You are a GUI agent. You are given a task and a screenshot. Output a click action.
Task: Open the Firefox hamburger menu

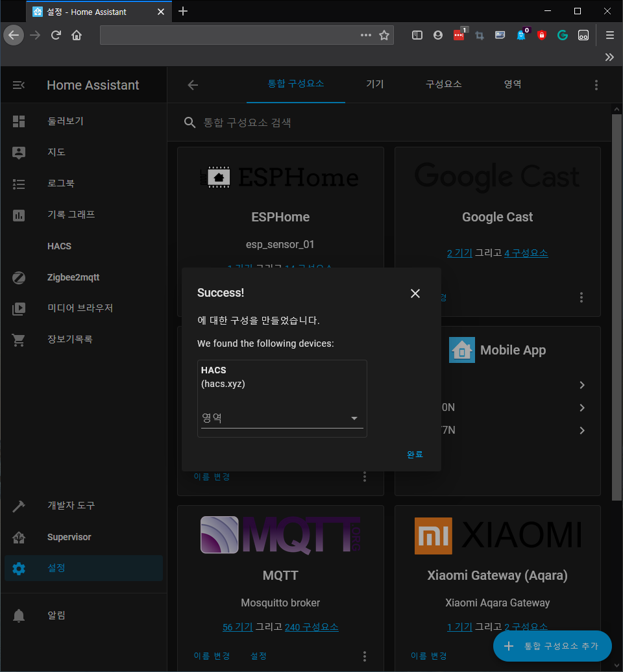coord(610,35)
